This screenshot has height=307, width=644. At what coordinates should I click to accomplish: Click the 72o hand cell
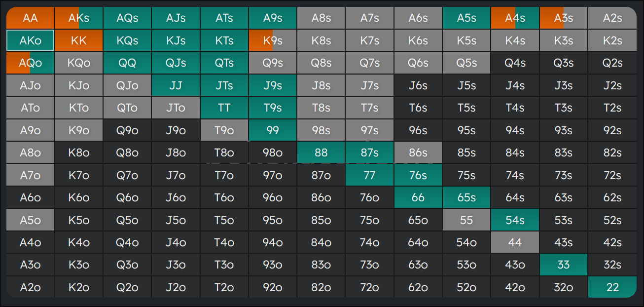pyautogui.click(x=369, y=287)
